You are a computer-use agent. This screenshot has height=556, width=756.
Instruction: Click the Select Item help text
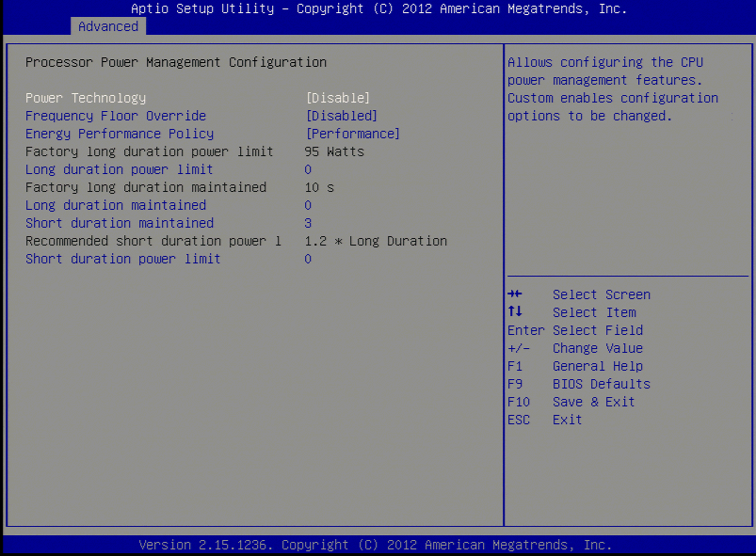coord(594,312)
